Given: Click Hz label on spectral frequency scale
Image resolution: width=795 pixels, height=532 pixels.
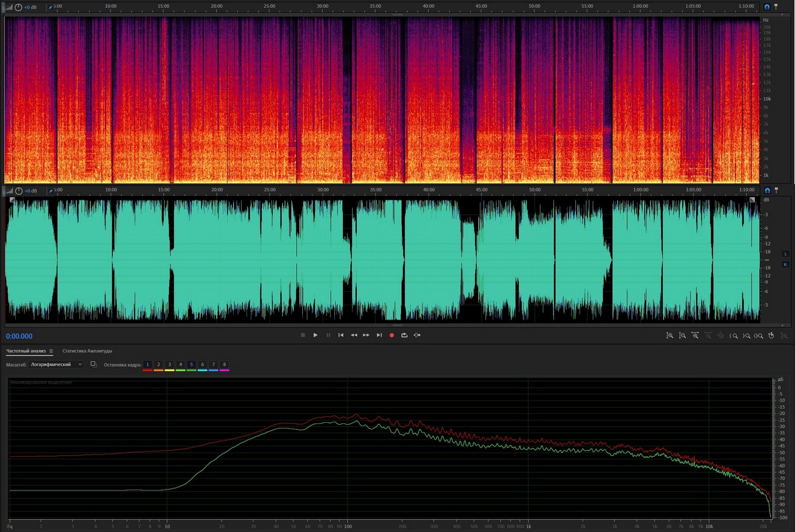Looking at the screenshot, I should coord(766,20).
